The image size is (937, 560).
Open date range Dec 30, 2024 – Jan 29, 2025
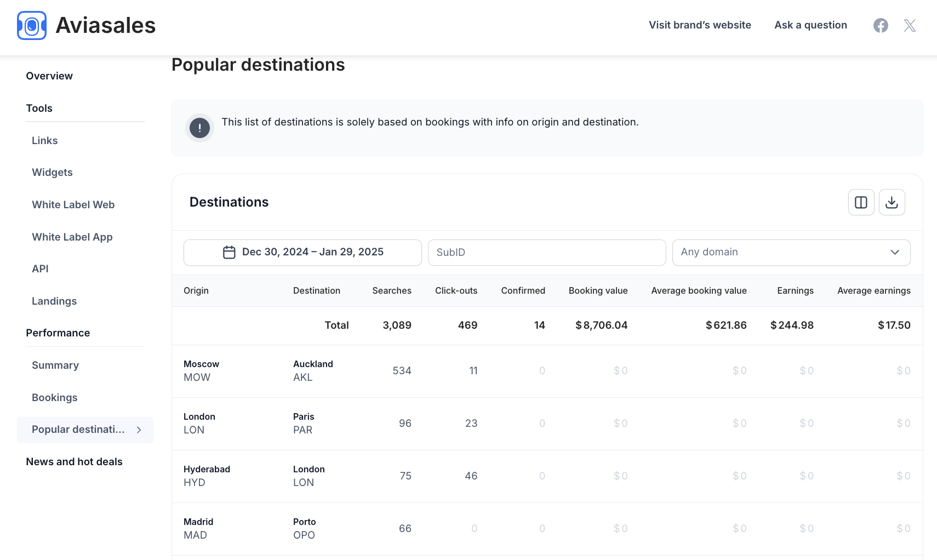tap(302, 252)
